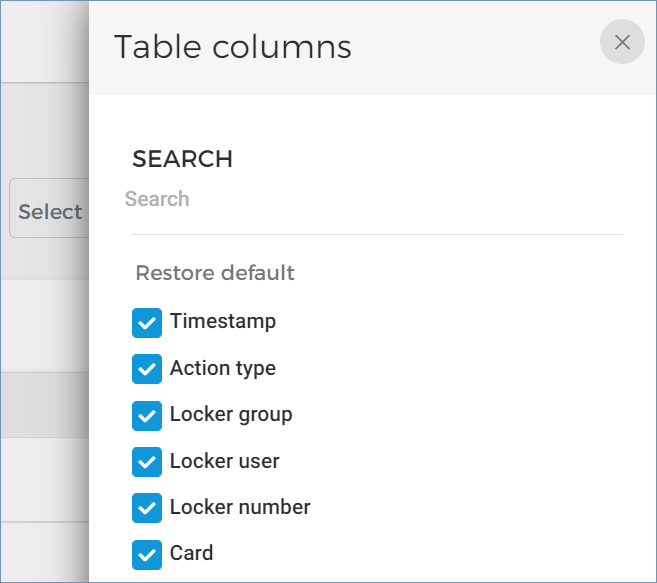Screen dimensions: 657x583
Task: Uncheck the Timestamp checkbox
Action: tap(147, 323)
